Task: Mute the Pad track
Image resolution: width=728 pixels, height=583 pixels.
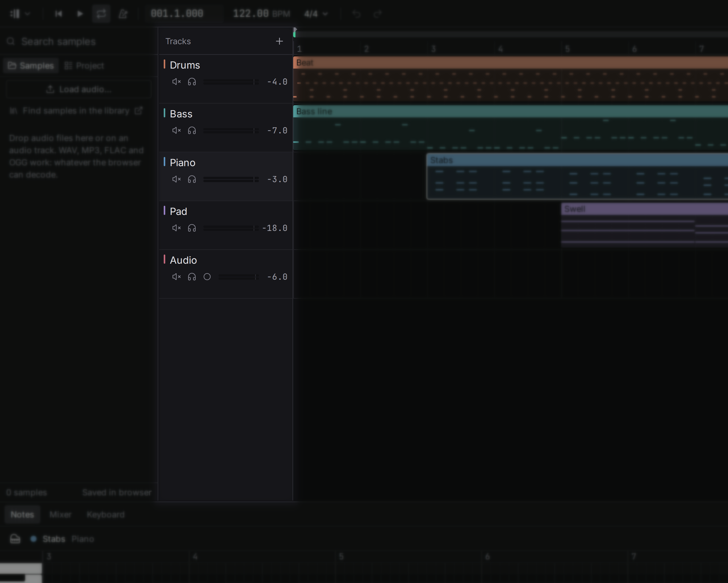Action: (x=177, y=228)
